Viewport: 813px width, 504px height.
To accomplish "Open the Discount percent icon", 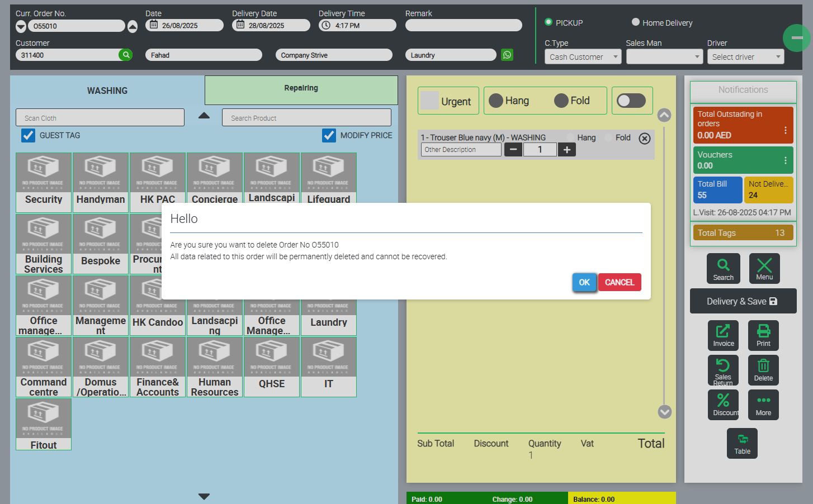I will 723,405.
